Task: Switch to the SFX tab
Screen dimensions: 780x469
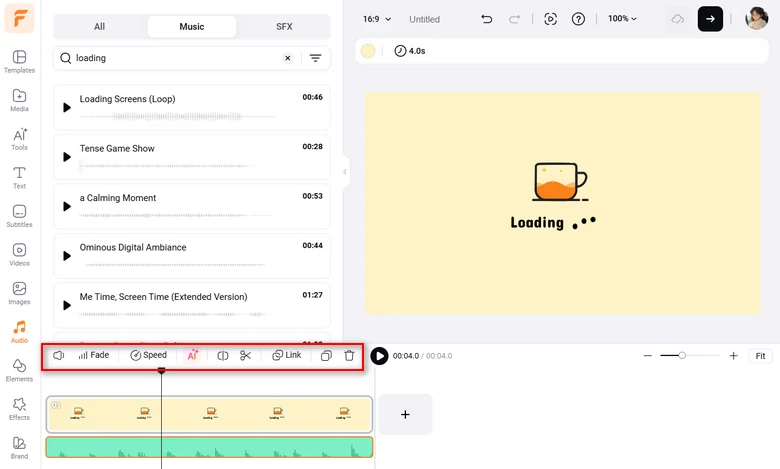Action: click(284, 27)
